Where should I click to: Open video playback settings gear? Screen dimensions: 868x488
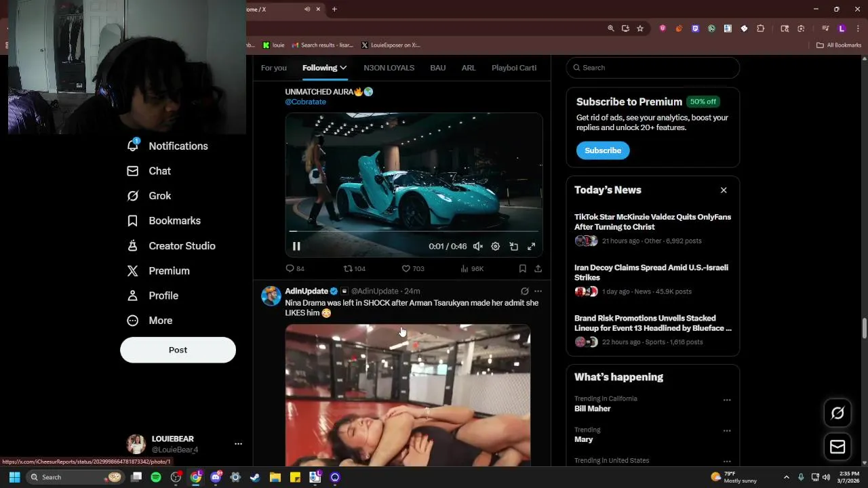[x=496, y=247]
